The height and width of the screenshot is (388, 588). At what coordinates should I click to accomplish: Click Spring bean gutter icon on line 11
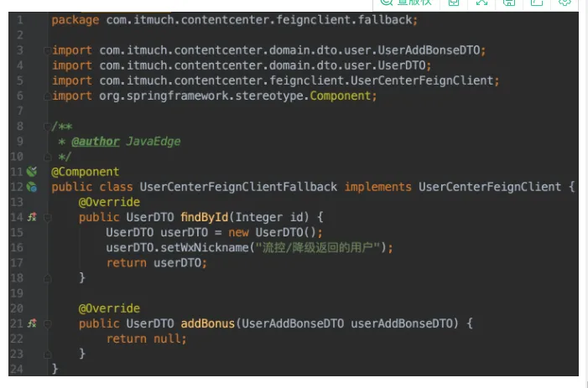[32, 172]
